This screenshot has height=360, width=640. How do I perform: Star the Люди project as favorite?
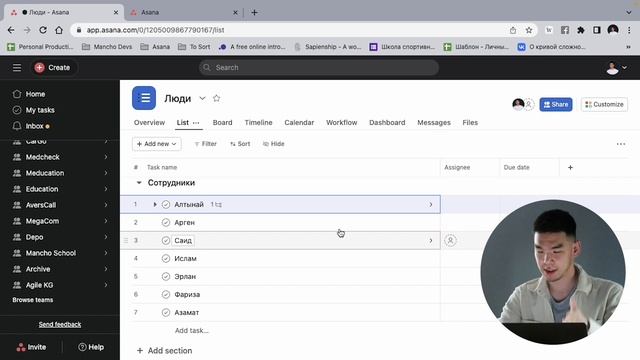[216, 98]
